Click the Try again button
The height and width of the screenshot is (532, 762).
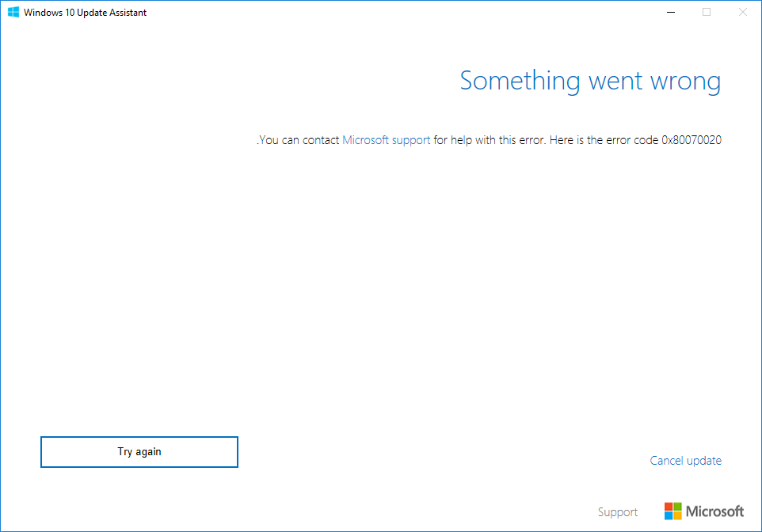[139, 452]
